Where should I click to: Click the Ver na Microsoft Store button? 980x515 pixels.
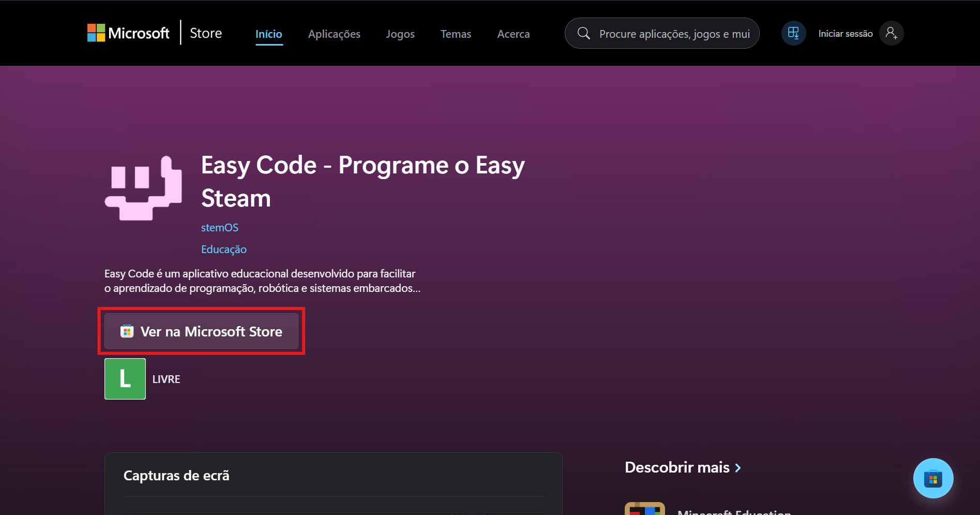tap(201, 331)
